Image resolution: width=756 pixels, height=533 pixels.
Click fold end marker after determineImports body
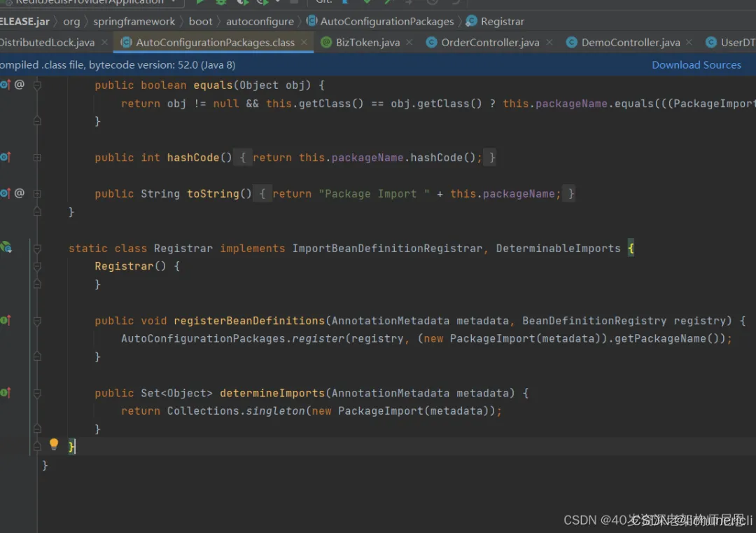37,429
